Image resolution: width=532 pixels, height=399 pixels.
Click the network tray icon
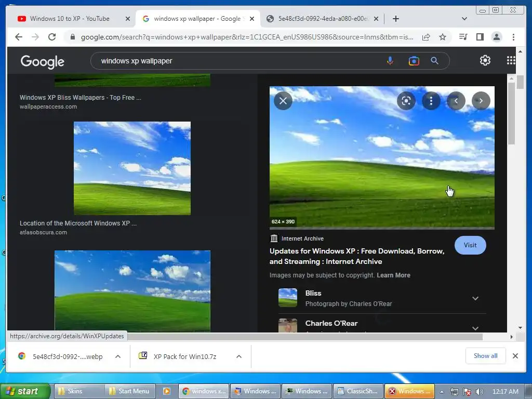[454, 392]
